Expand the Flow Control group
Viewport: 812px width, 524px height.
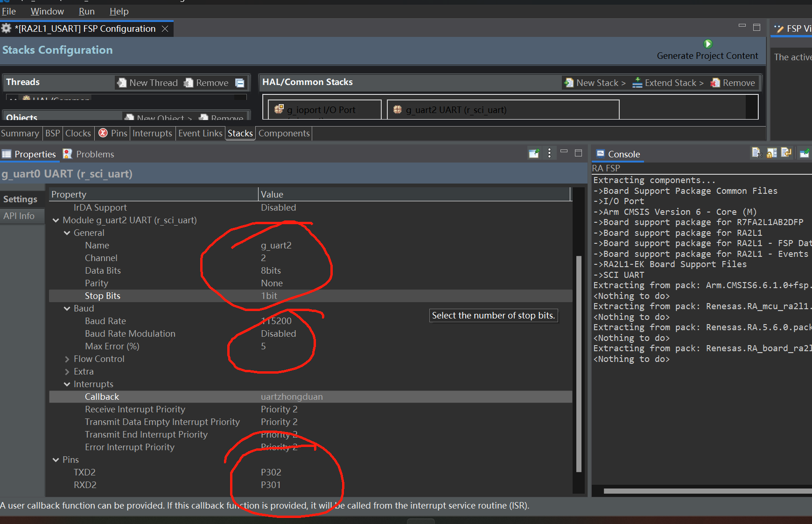[67, 359]
